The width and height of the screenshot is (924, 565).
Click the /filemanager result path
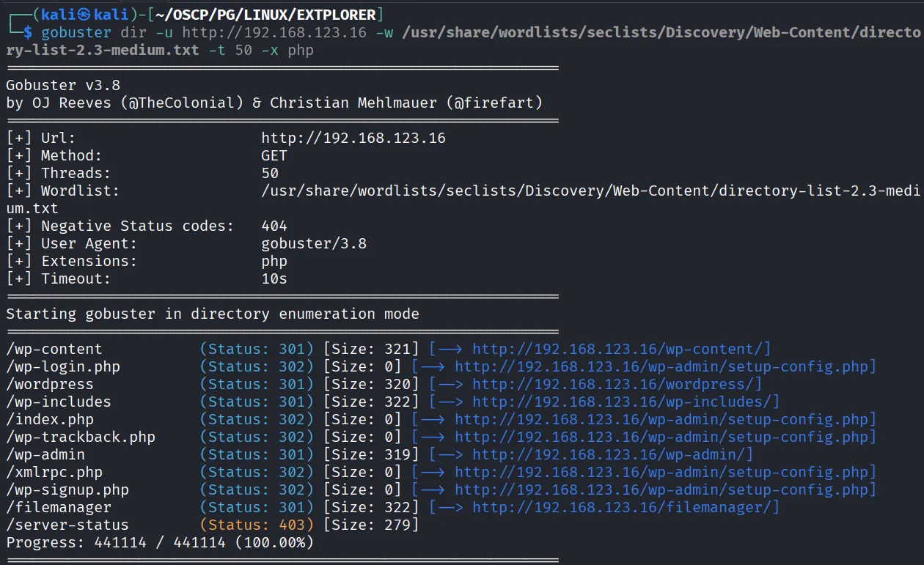click(59, 507)
